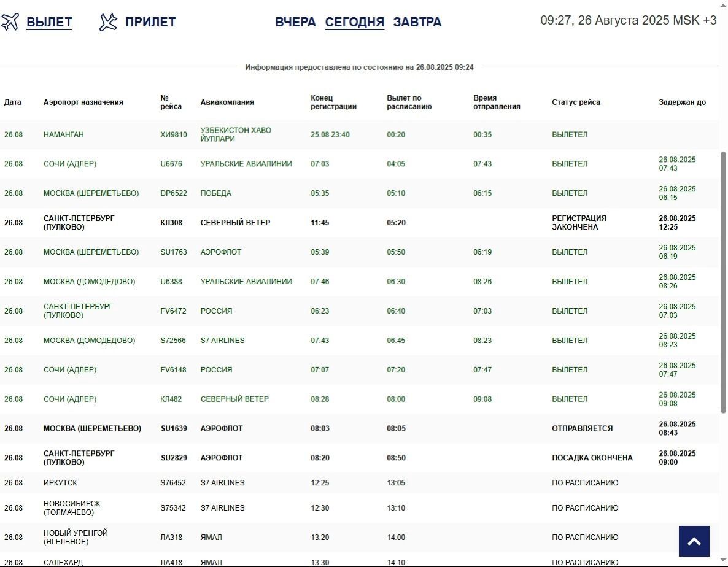Switch to the ВЫЛЕТ departures tab
This screenshot has width=728, height=567.
click(x=49, y=22)
